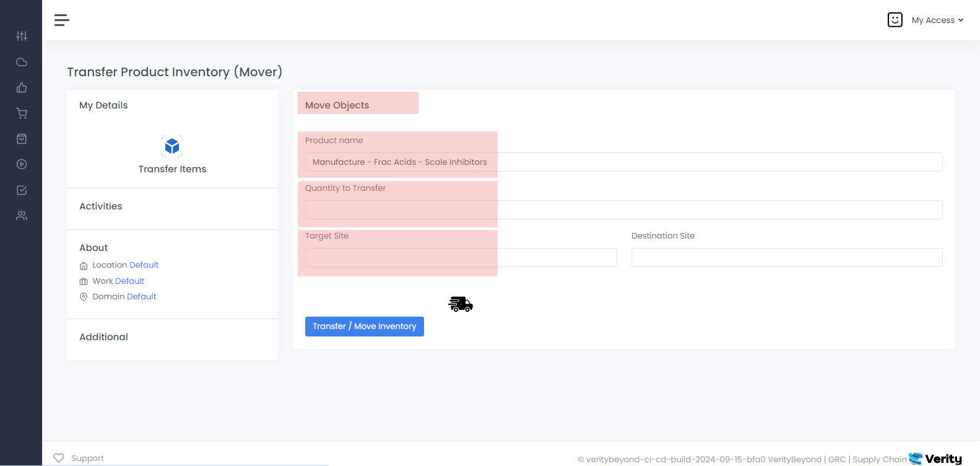Click the Destination Site input field
The image size is (980, 466).
pos(786,258)
